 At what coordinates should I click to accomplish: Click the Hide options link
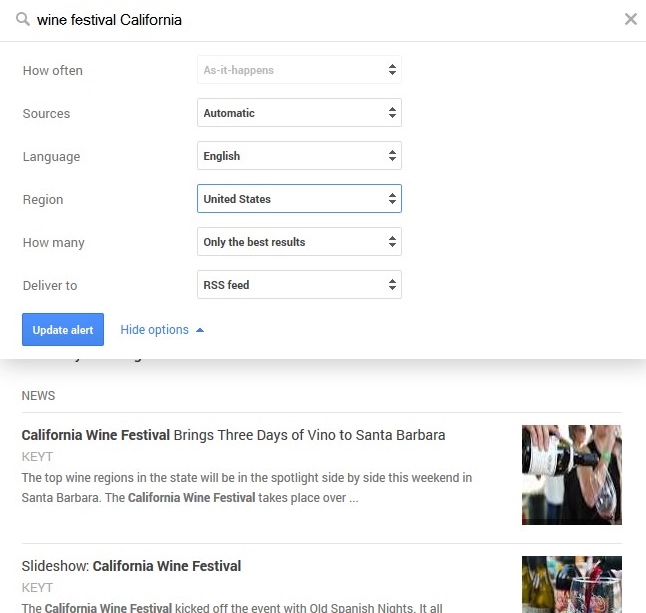click(x=154, y=330)
